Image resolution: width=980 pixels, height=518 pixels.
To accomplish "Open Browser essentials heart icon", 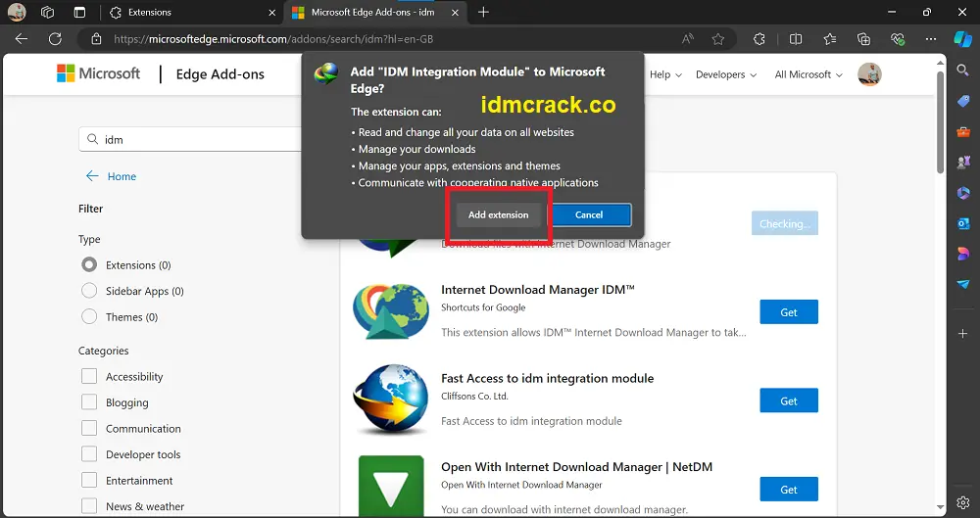I will 898,39.
